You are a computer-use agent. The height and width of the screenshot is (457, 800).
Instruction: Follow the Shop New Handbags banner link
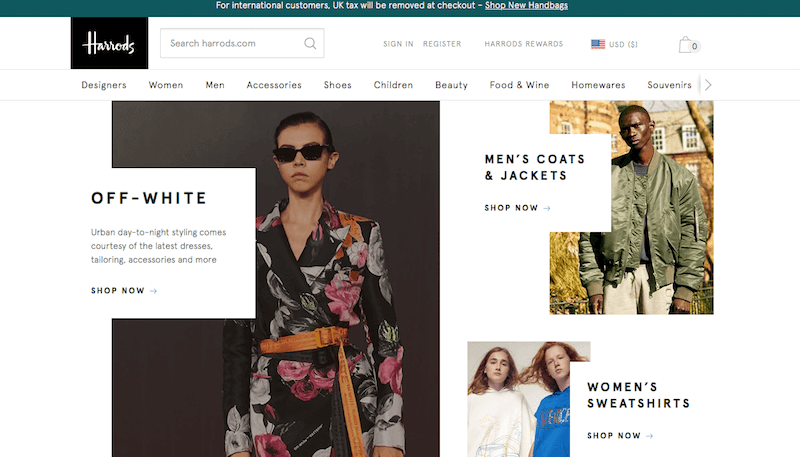pyautogui.click(x=526, y=6)
